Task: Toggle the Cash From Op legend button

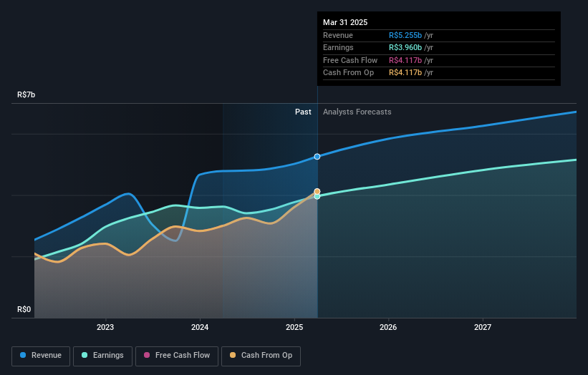Action: [x=261, y=356]
